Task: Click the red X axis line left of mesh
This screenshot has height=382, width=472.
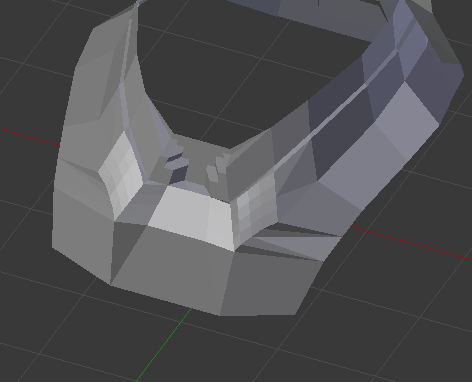Action: tap(30, 137)
